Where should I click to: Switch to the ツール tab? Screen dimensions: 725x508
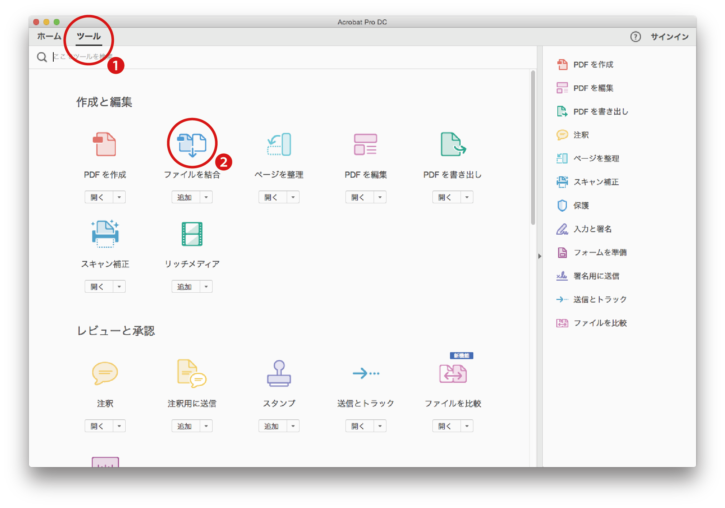click(89, 36)
